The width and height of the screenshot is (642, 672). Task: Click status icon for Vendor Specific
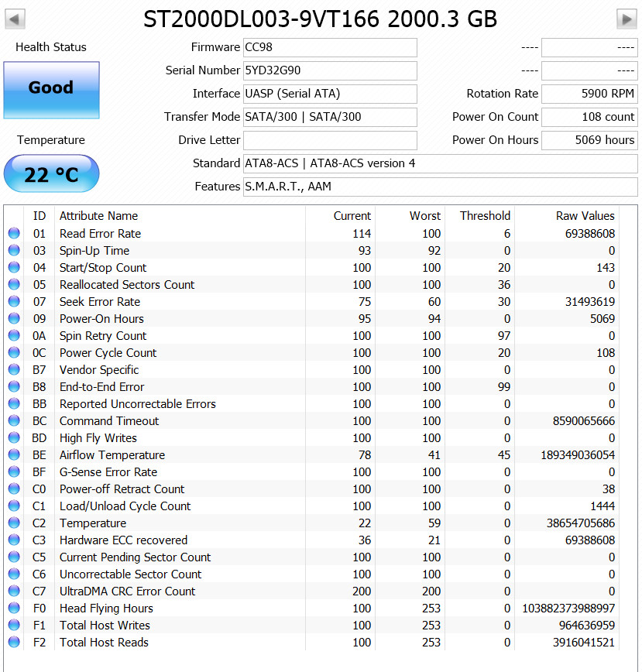[x=14, y=369]
